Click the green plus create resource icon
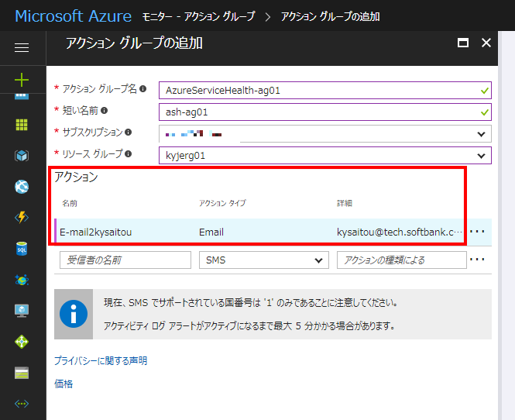 (x=22, y=80)
